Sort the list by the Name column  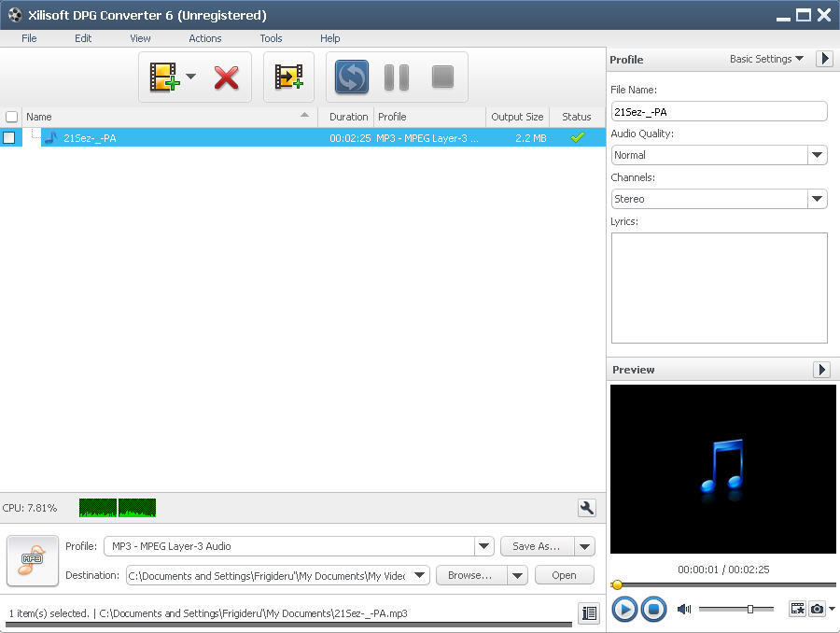coord(169,117)
